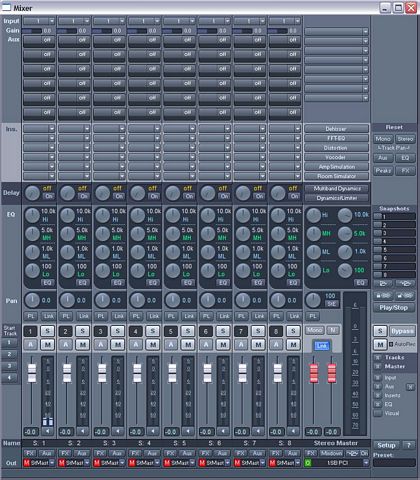
Task: Click the load snapshot folder icon
Action: click(383, 284)
